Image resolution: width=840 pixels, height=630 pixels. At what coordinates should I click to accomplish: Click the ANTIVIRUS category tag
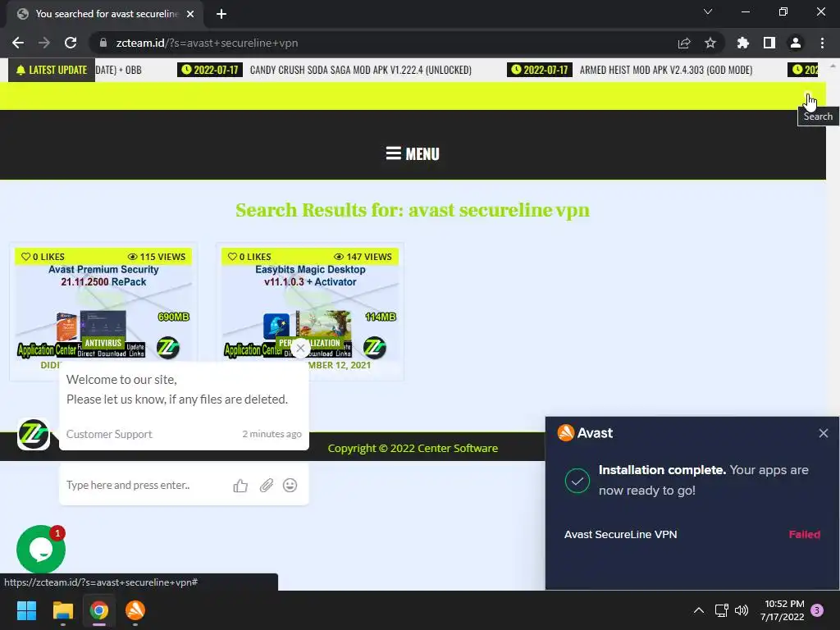click(103, 343)
